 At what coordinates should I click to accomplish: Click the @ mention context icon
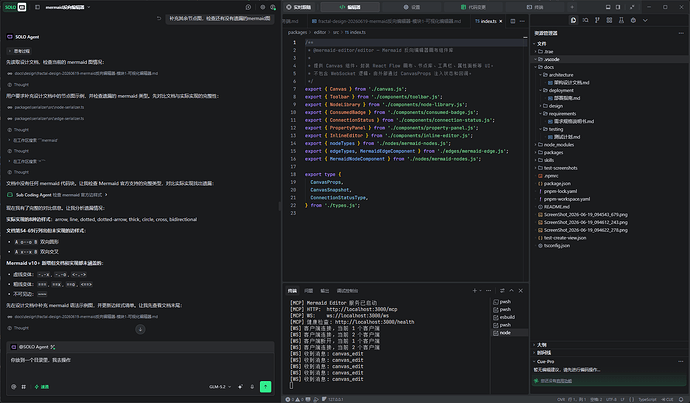pyautogui.click(x=14, y=387)
